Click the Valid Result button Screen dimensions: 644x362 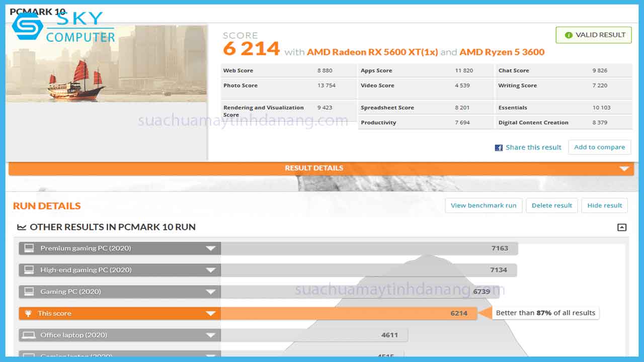tap(594, 35)
